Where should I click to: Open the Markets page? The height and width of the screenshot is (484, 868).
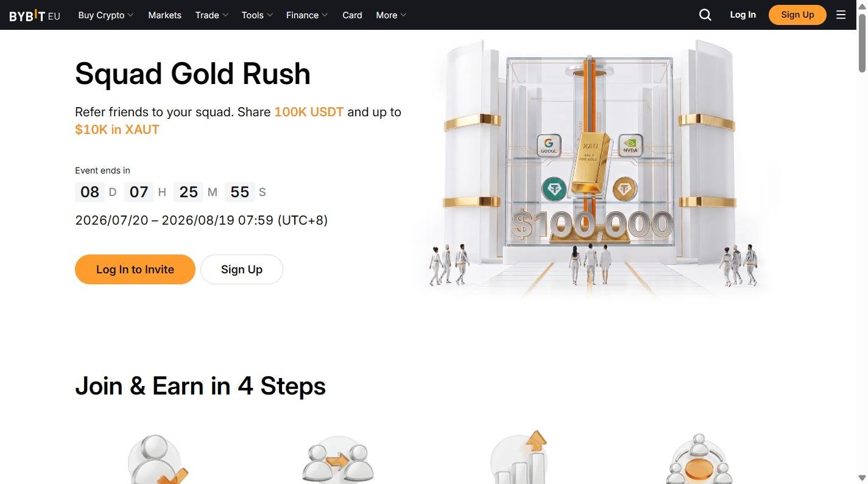click(164, 15)
